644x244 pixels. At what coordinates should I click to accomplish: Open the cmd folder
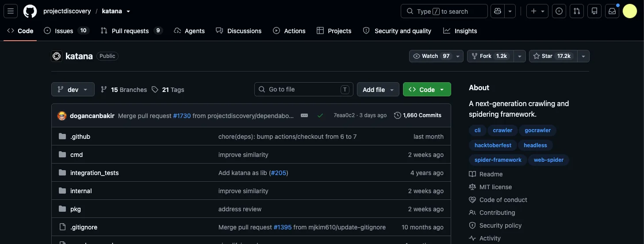(x=77, y=155)
